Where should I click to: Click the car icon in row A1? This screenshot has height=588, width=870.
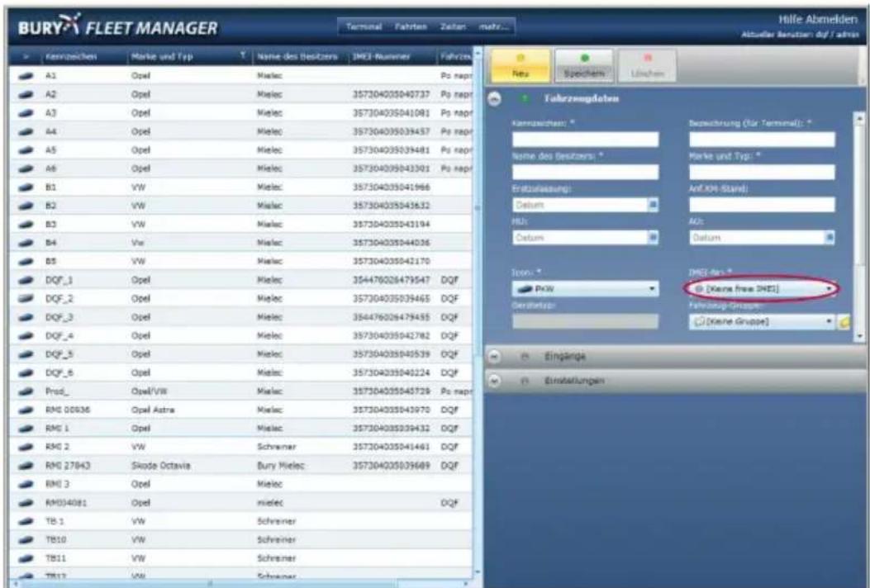pos(26,76)
